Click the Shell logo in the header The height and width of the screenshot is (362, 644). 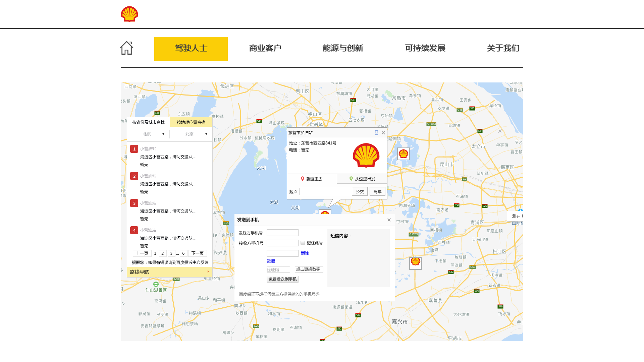pyautogui.click(x=129, y=14)
